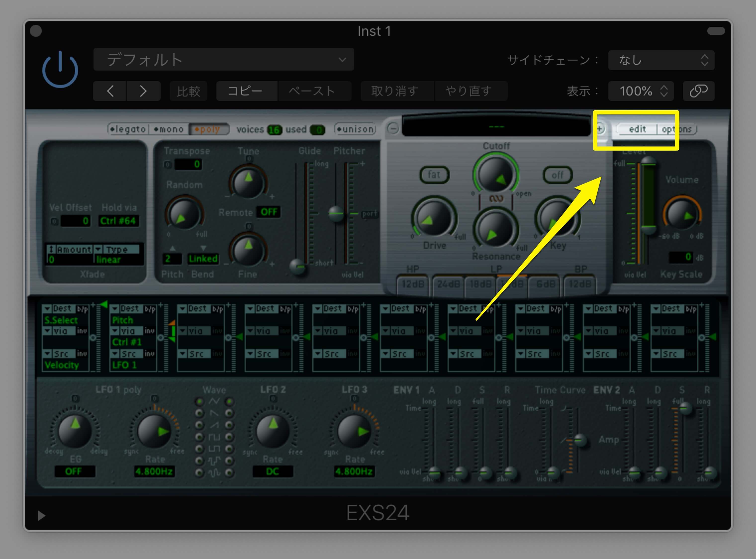Screen dimensions: 756x559
Task: Click the Pitcher slider
Action: click(x=336, y=214)
